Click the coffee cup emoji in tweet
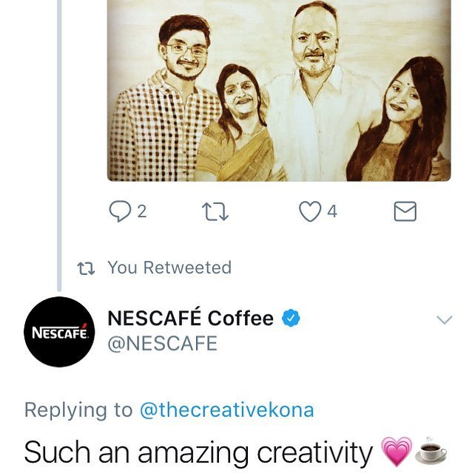Screen dimensions: 475x476 point(431,452)
